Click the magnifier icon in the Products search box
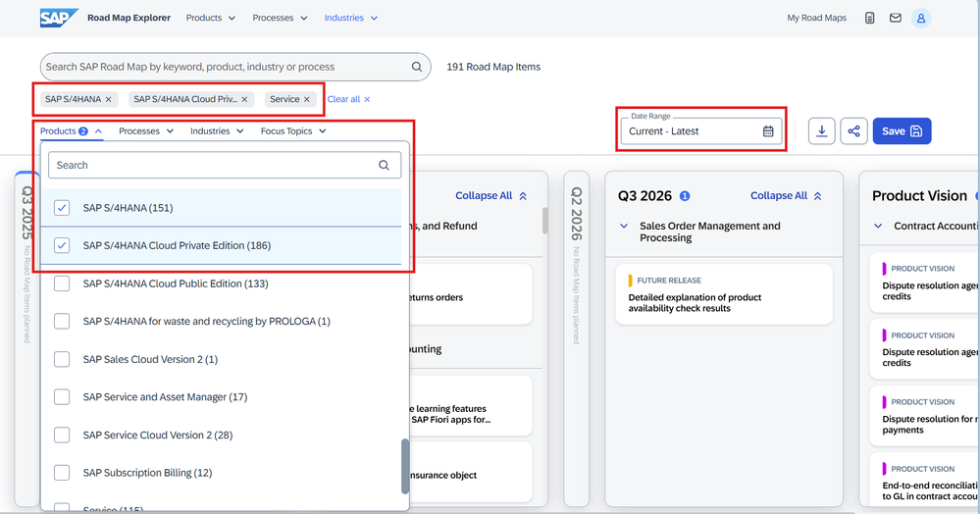Screen dimensions: 980x514 pos(384,165)
